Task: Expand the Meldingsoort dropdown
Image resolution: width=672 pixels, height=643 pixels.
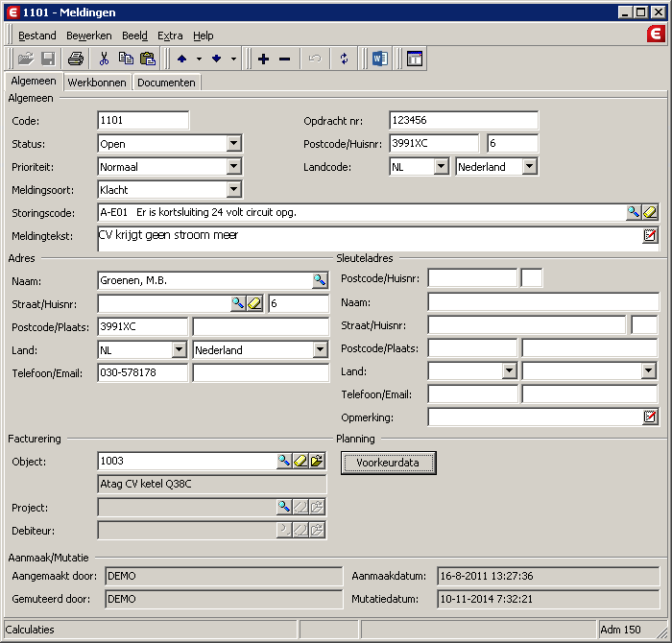Action: coord(234,189)
